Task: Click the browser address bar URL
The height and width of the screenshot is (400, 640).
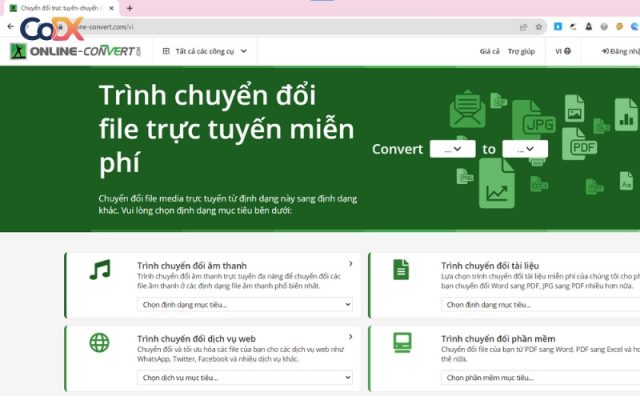Action: 106,27
